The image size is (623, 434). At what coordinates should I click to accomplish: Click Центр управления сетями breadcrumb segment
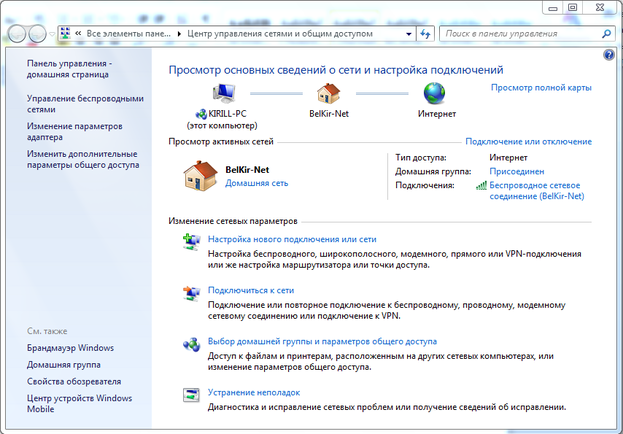pos(280,34)
